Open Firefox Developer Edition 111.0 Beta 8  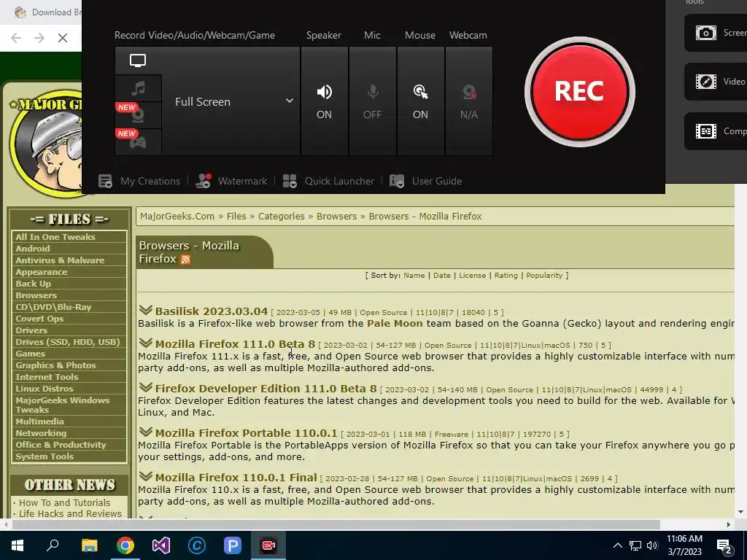(x=266, y=389)
